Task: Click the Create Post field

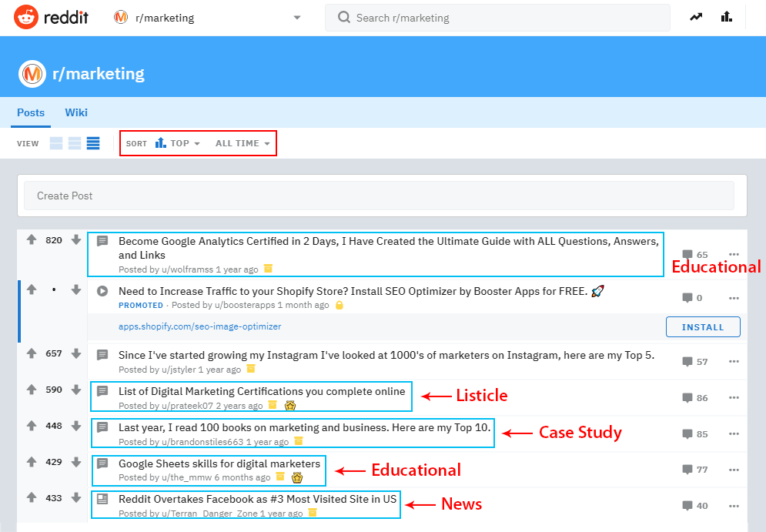Action: 379,196
